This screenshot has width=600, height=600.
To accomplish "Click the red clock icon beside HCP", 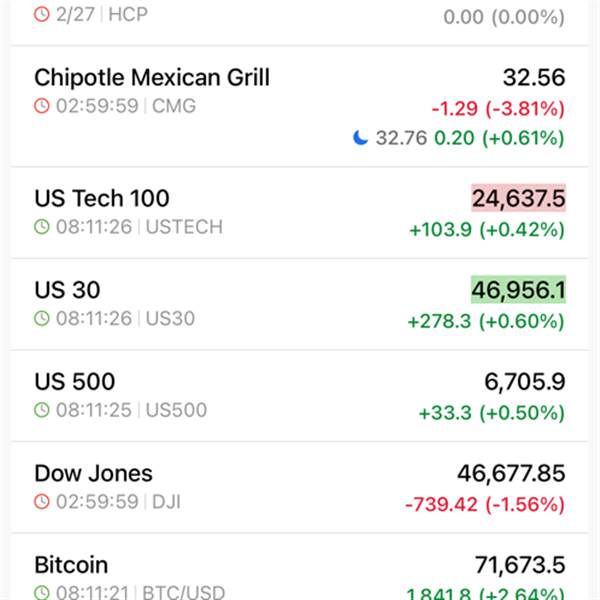I will tap(41, 15).
